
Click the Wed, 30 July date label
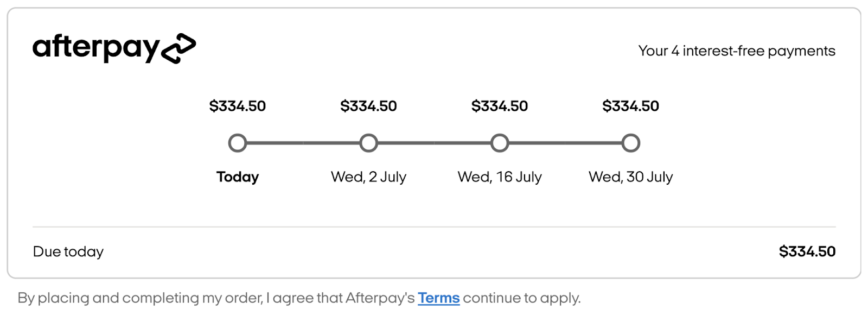point(631,177)
